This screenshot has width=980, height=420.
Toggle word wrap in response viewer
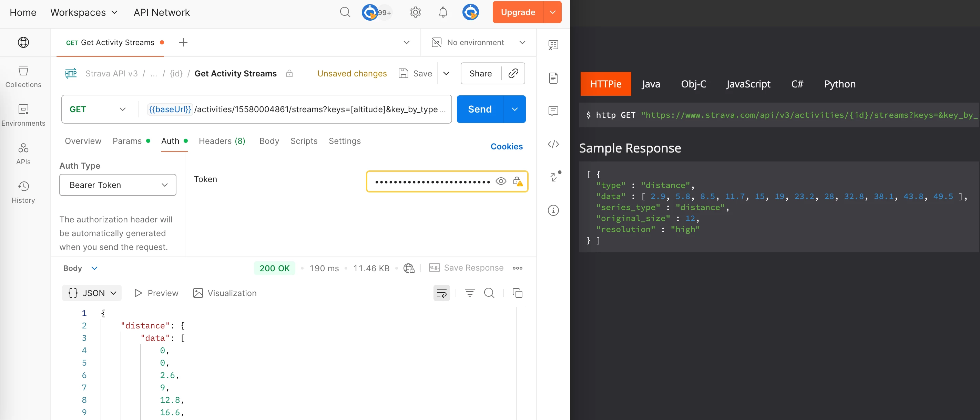pos(441,293)
